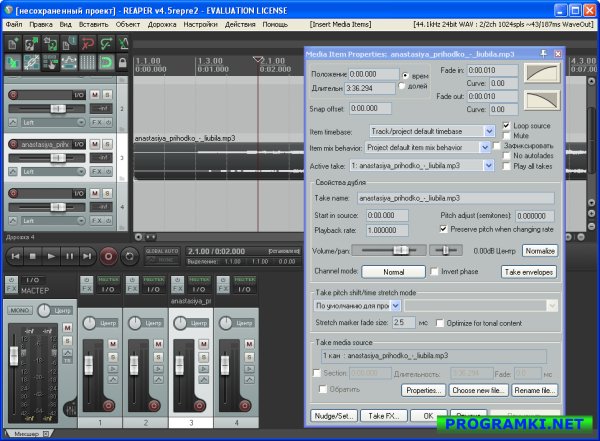Mute track 2 in track panel
Image resolution: width=600 pixels, height=441 pixels.
(95, 95)
